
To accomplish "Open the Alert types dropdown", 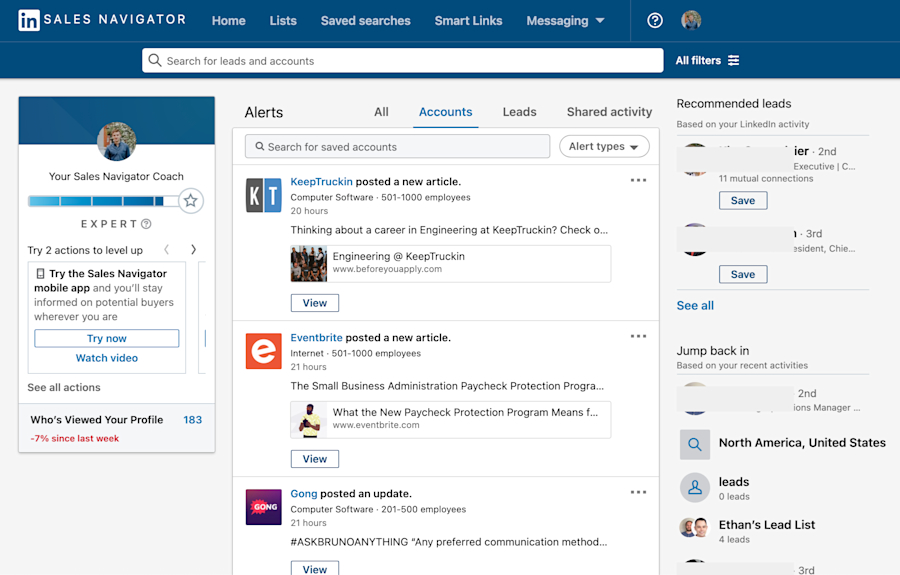I will (604, 146).
